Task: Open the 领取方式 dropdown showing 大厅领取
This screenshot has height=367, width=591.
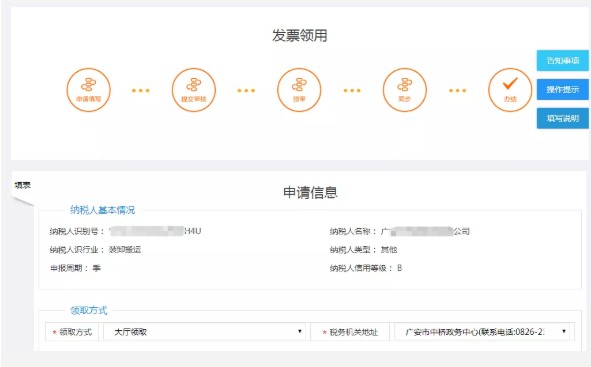Action: (x=204, y=332)
